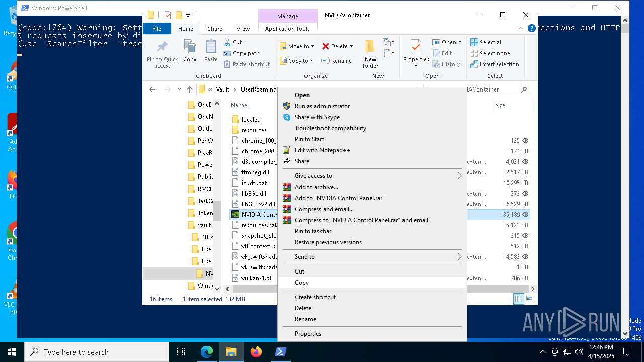Open Firefox from taskbar
The height and width of the screenshot is (362, 644).
(x=256, y=352)
